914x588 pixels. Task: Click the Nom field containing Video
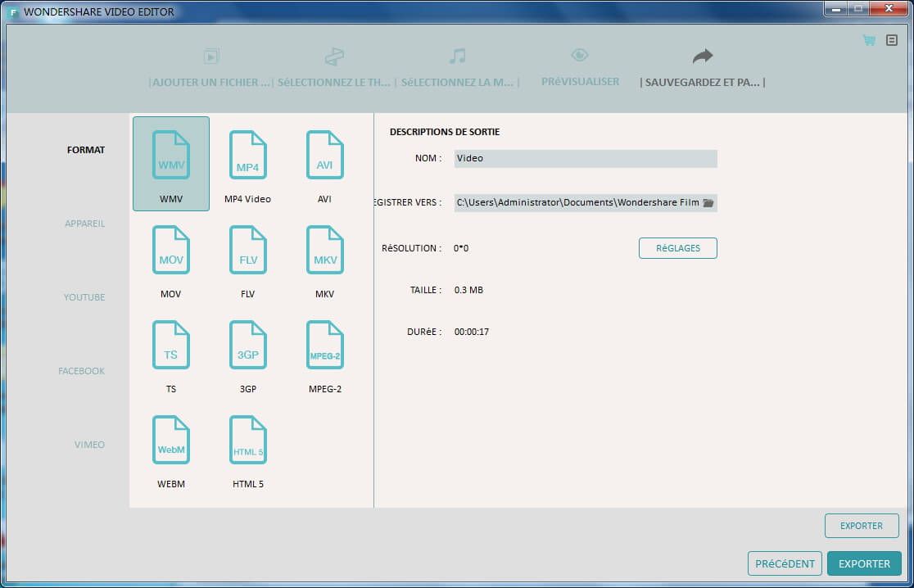[586, 159]
